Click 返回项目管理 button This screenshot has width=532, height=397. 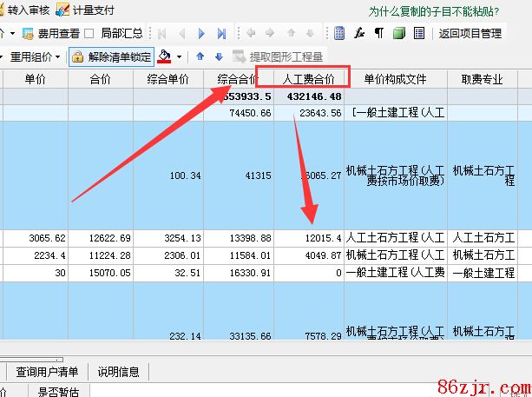click(x=470, y=34)
